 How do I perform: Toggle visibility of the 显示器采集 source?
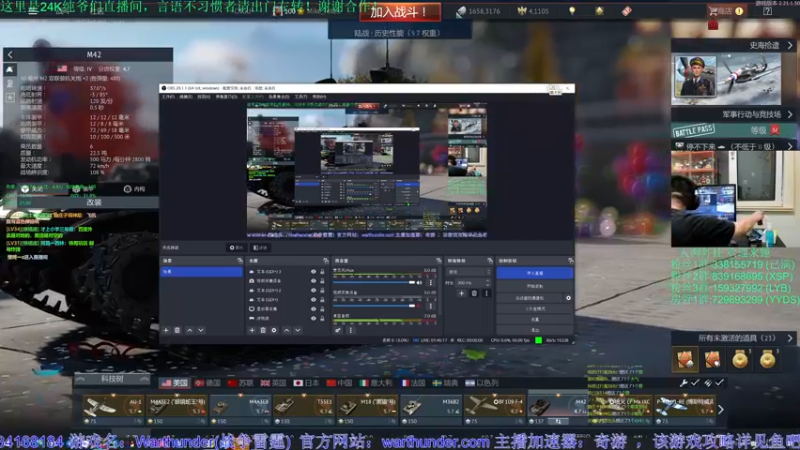(x=313, y=309)
